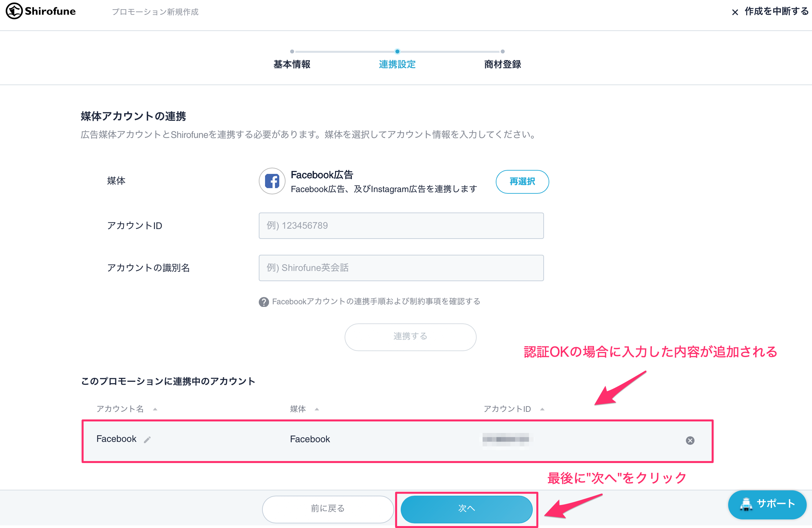The width and height of the screenshot is (812, 528).
Task: Edit the Facebook account name pencil icon
Action: pos(147,440)
